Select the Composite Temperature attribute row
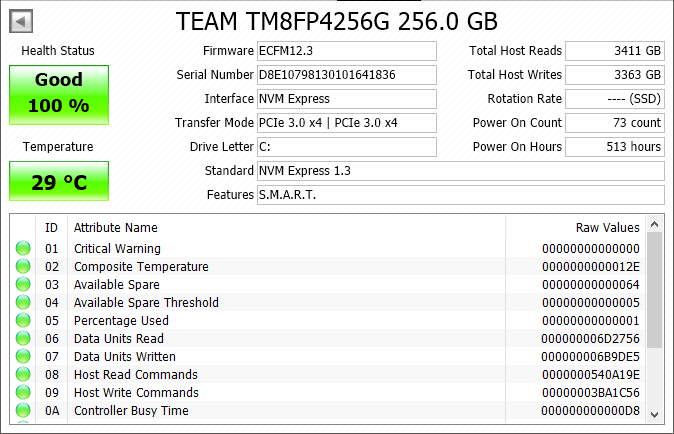The height and width of the screenshot is (434, 674). [x=328, y=266]
